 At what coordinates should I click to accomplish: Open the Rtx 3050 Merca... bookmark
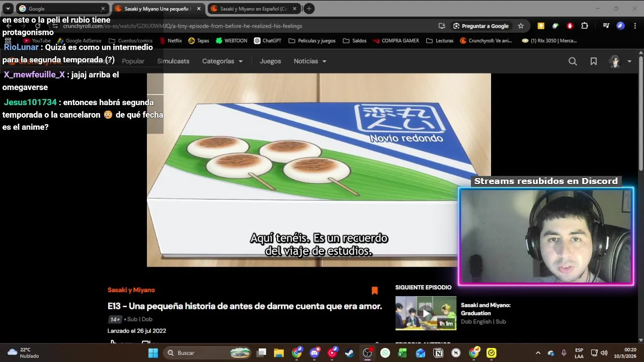click(549, 41)
